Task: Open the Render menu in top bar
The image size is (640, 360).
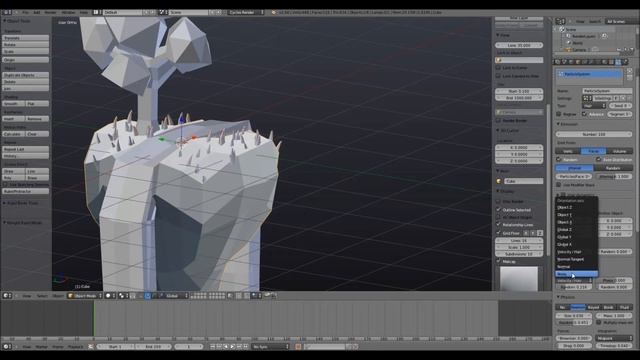Action: pyautogui.click(x=50, y=12)
